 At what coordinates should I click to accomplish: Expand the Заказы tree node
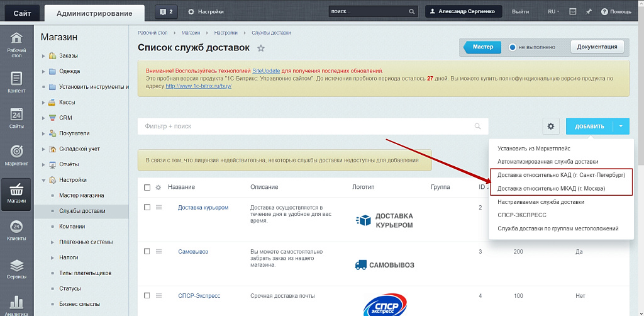(x=43, y=56)
